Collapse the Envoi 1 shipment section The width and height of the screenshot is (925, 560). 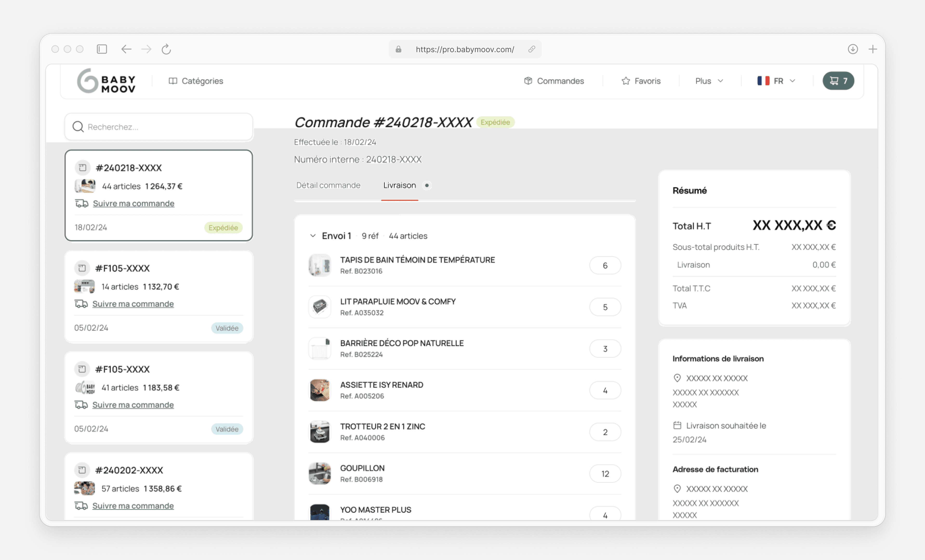[x=313, y=235]
